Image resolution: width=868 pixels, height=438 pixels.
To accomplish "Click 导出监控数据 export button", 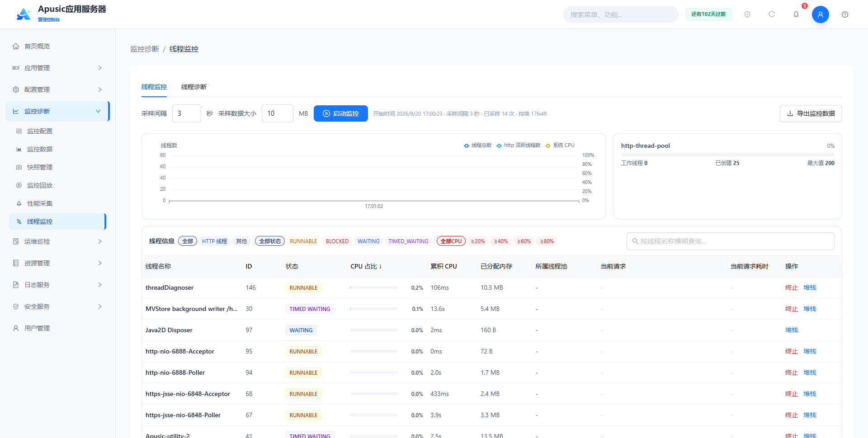I will point(811,113).
